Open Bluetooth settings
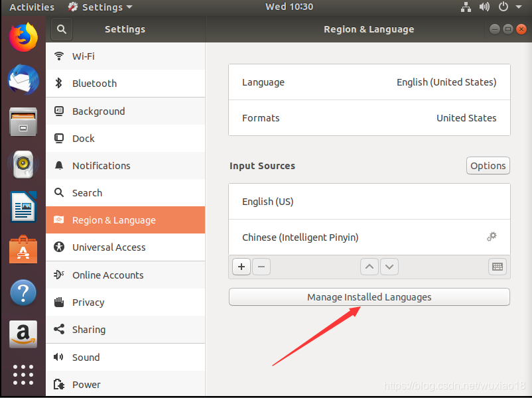Viewport: 532px width, 398px height. click(x=125, y=84)
